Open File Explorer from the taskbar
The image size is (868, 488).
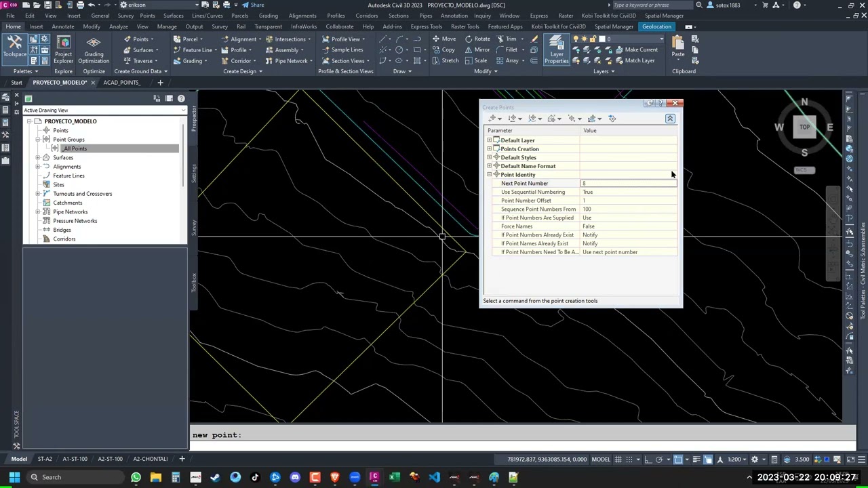[155, 477]
